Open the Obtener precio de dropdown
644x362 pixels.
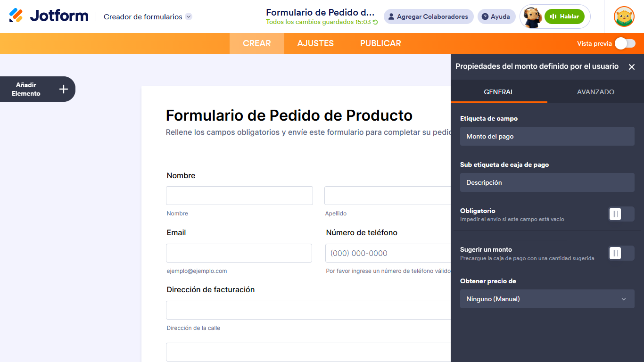tap(547, 299)
